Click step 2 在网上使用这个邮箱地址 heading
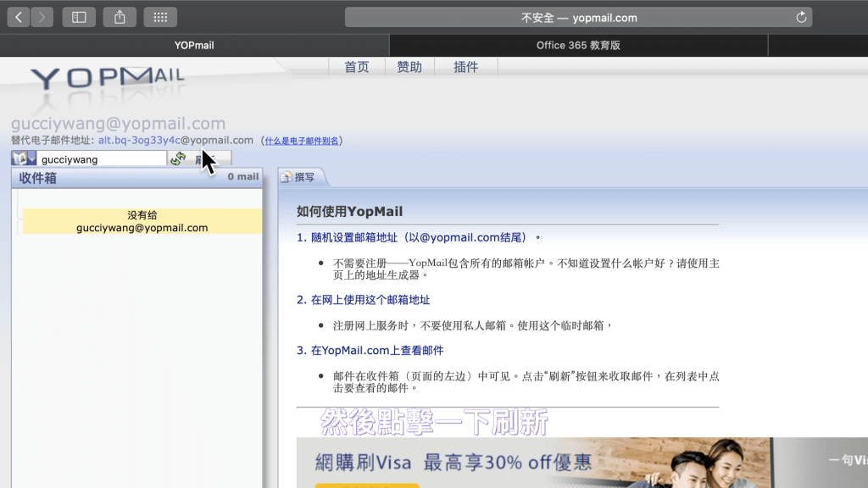 click(363, 300)
